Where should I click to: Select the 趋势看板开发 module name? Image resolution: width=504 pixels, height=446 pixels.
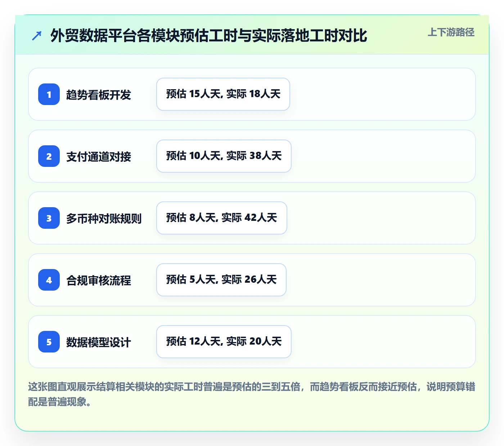pos(99,95)
